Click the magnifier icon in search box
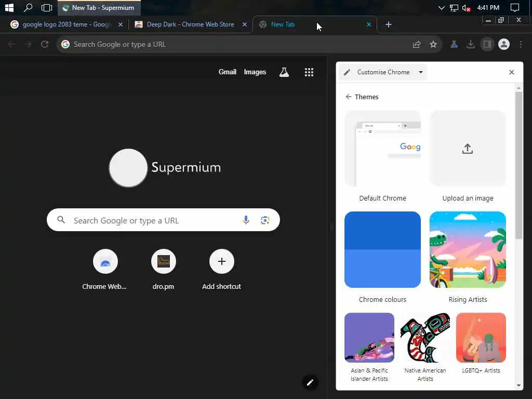532x399 pixels. [61, 220]
